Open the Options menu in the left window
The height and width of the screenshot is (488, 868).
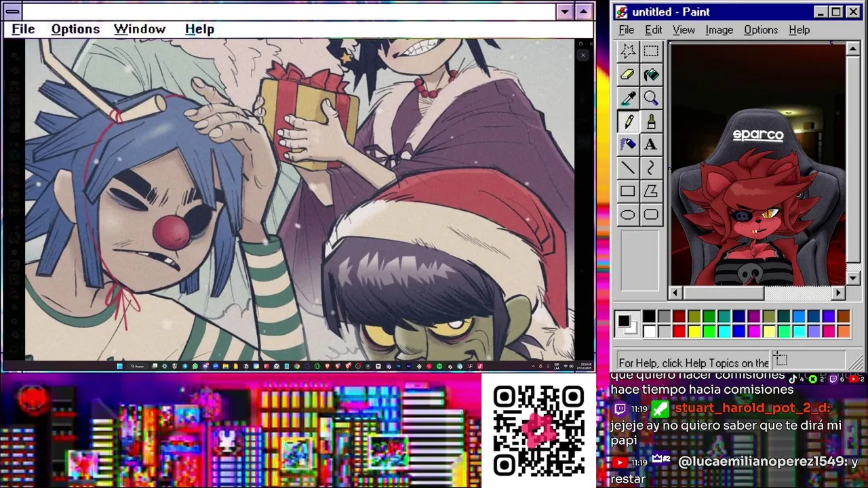point(75,29)
